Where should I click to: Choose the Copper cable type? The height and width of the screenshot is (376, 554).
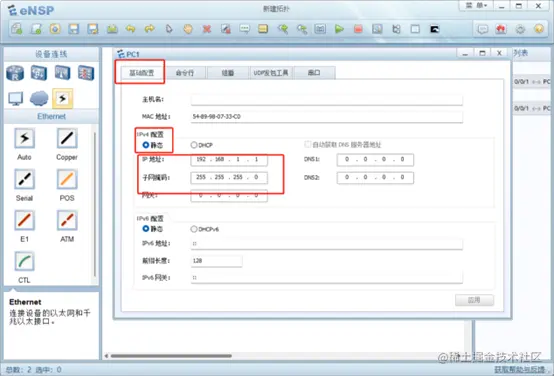pos(67,138)
